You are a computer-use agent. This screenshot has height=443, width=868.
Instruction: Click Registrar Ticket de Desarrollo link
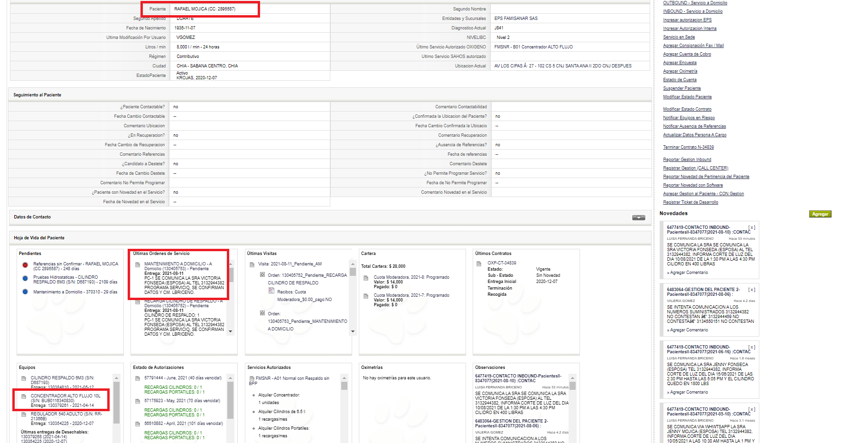point(691,202)
